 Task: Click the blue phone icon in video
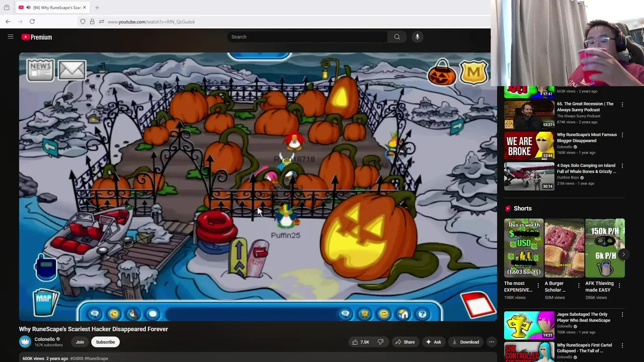coord(45,266)
